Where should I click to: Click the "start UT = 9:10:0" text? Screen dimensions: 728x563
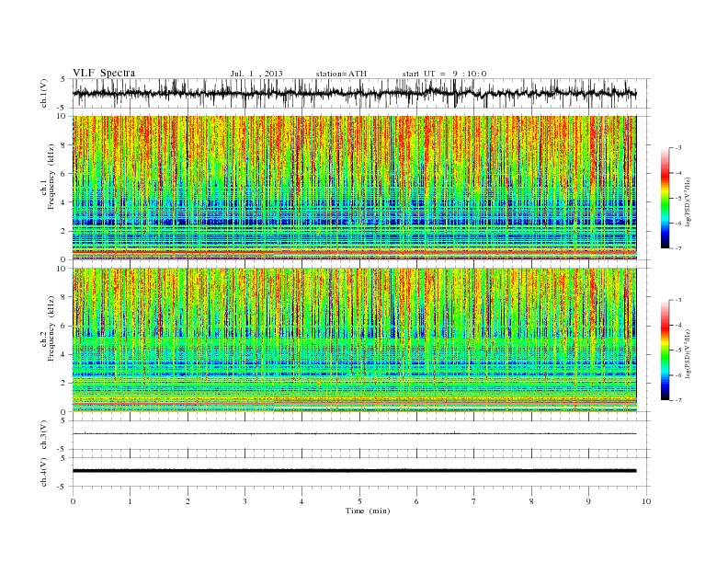click(x=444, y=74)
